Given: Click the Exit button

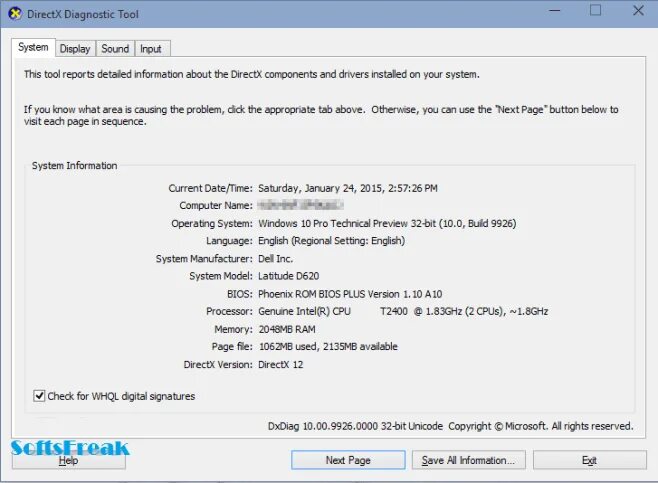Looking at the screenshot, I should pos(589,460).
